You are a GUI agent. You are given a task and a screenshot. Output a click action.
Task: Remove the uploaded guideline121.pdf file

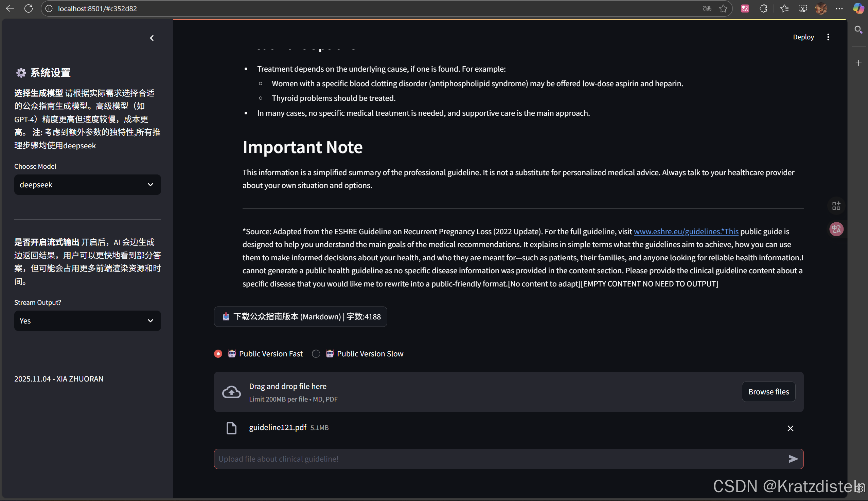click(x=790, y=428)
